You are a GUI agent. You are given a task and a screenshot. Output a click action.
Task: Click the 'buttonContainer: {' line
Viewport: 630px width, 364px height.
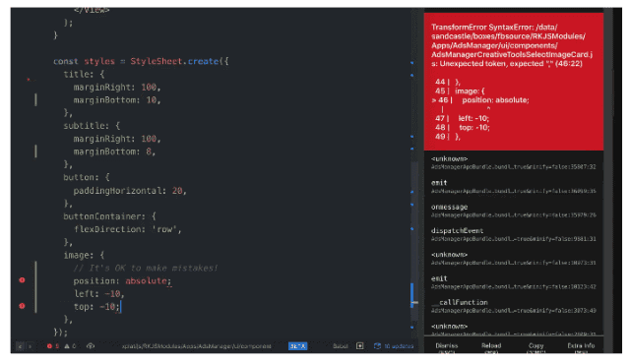point(109,216)
